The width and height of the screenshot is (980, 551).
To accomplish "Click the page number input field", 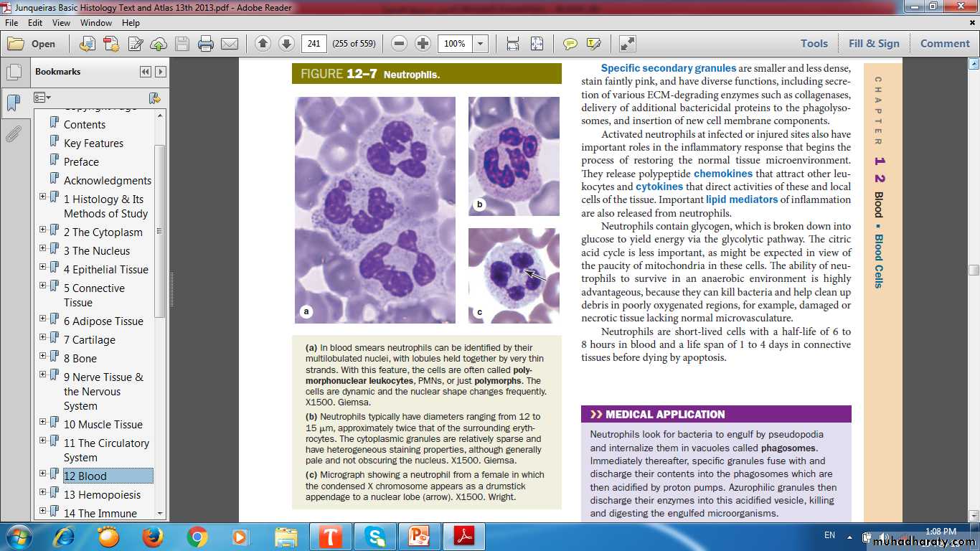I will tap(314, 44).
